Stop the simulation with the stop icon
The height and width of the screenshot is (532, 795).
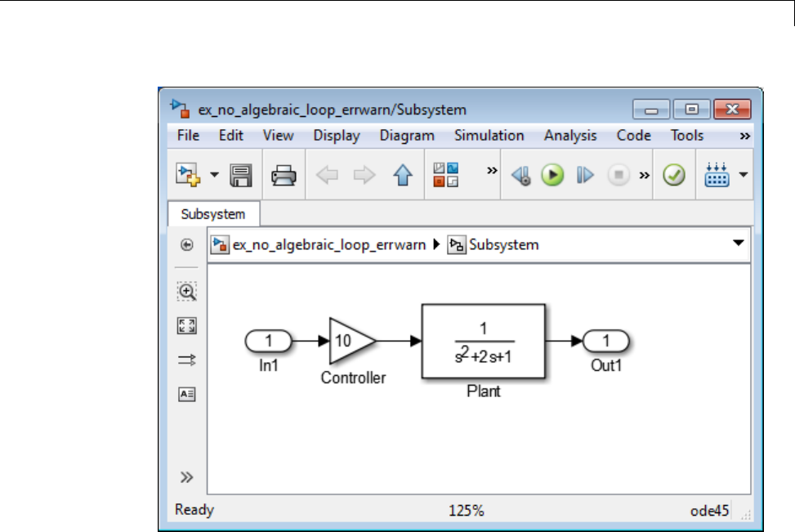click(619, 176)
